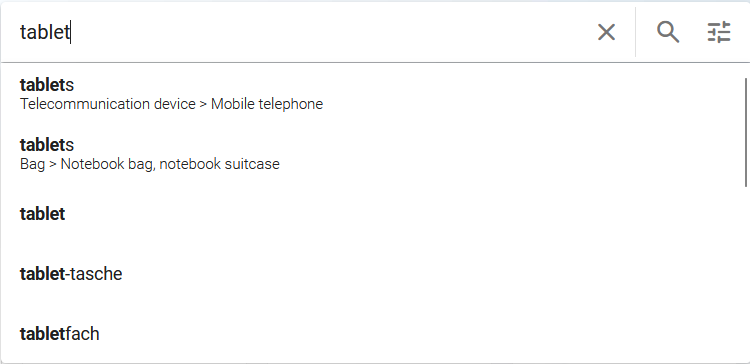Viewport: 750px width, 364px height.
Task: Clear the search text with the X icon
Action: tap(606, 33)
